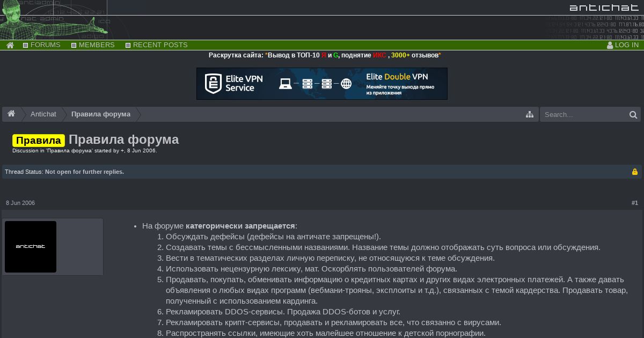Open the Elite VPN Service banner
This screenshot has height=338, width=644.
click(x=322, y=84)
